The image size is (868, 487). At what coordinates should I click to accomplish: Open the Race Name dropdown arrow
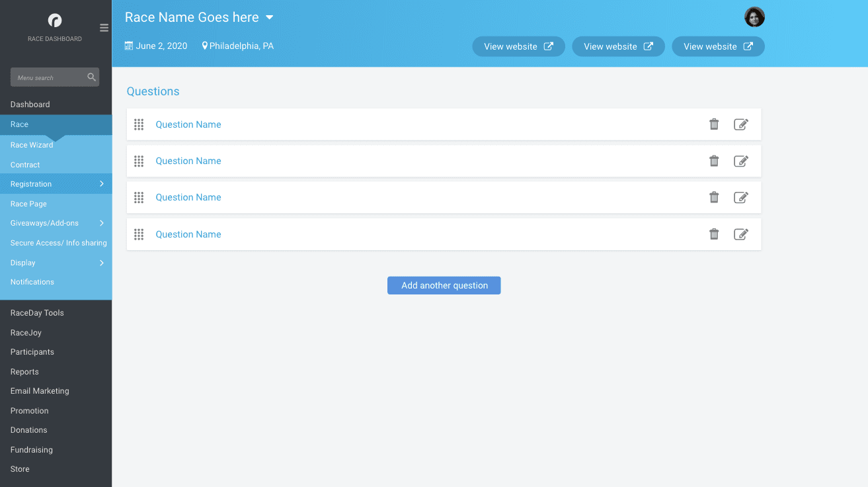270,18
